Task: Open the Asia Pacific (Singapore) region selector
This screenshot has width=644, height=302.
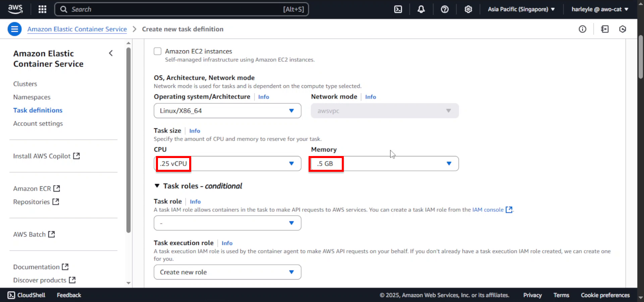Action: 521,9
